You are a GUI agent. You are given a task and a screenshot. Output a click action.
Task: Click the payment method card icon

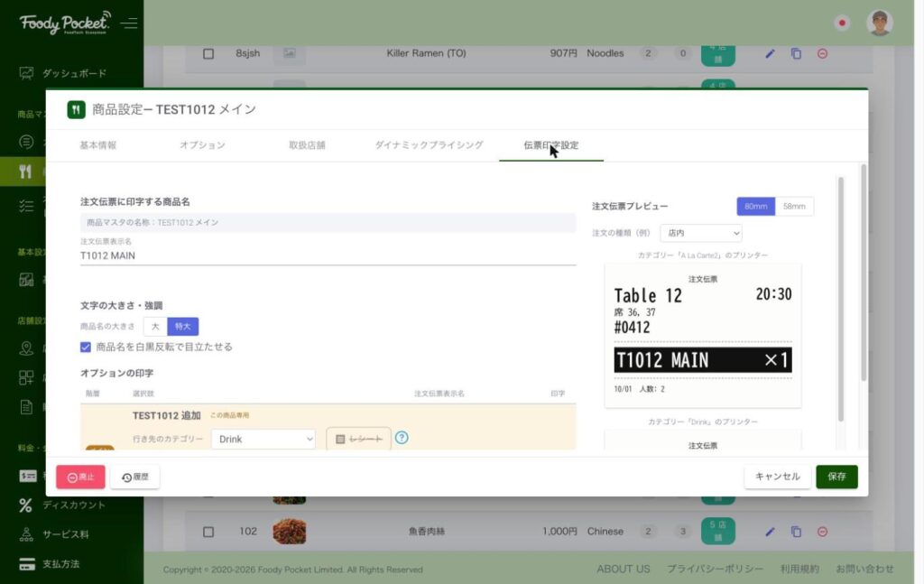[26, 564]
